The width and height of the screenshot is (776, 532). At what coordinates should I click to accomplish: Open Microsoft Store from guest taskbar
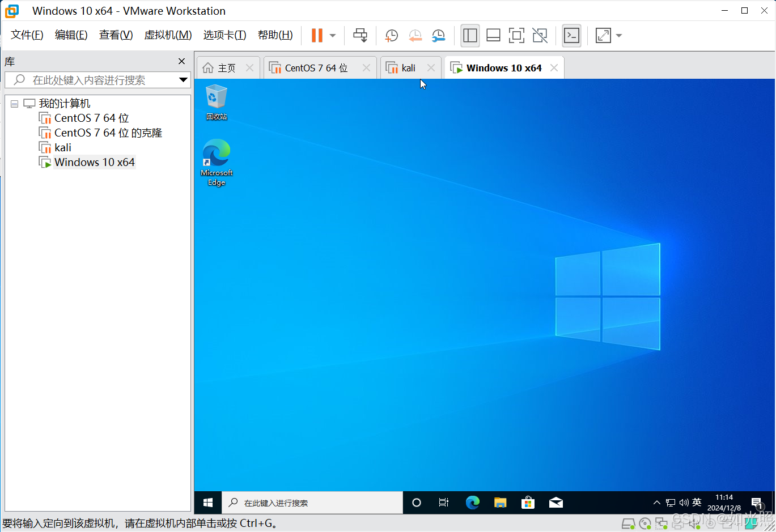point(528,503)
